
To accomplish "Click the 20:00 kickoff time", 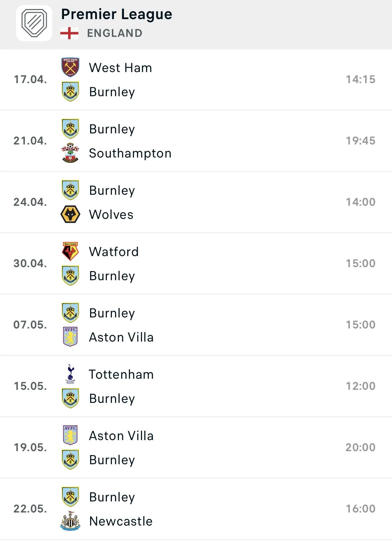I will 361,447.
